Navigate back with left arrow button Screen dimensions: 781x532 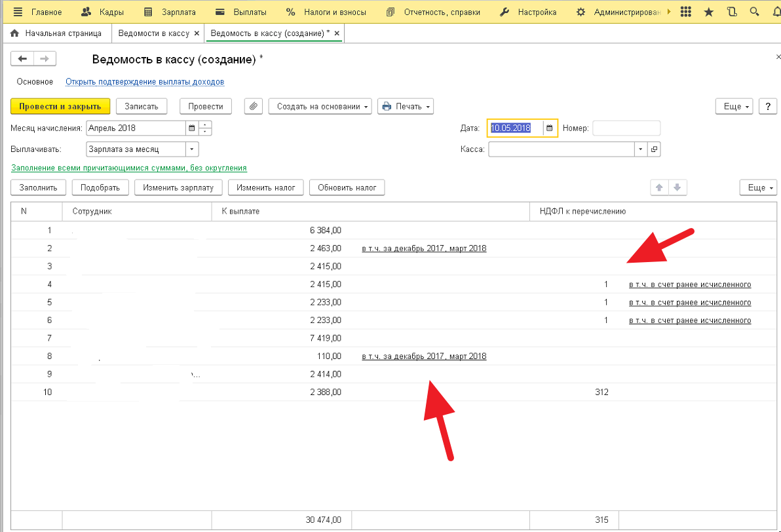(x=22, y=59)
